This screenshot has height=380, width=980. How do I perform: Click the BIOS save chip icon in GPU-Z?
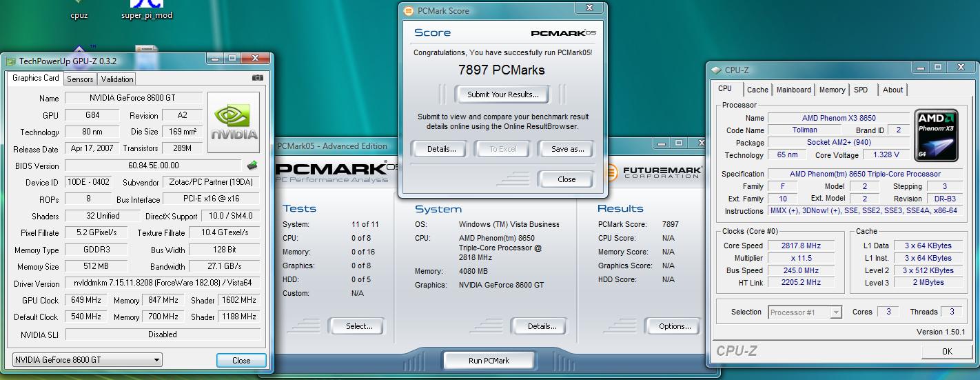tap(253, 165)
